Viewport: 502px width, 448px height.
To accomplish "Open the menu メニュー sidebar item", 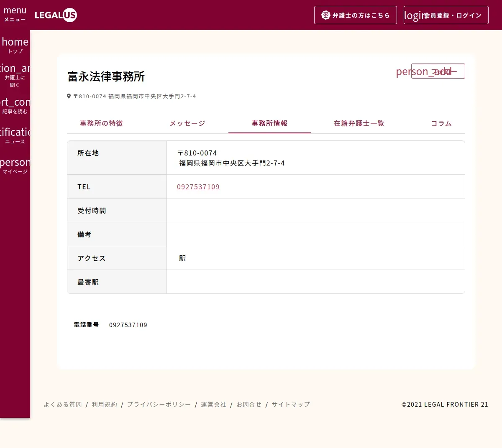I will pyautogui.click(x=15, y=15).
